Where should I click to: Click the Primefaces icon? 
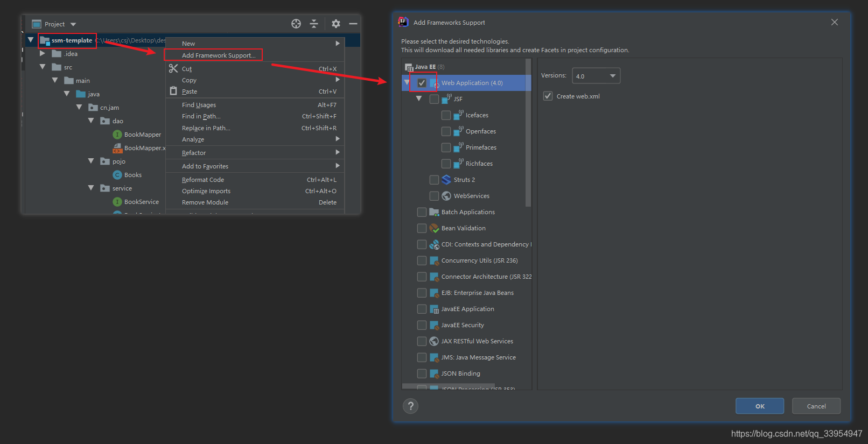(458, 147)
